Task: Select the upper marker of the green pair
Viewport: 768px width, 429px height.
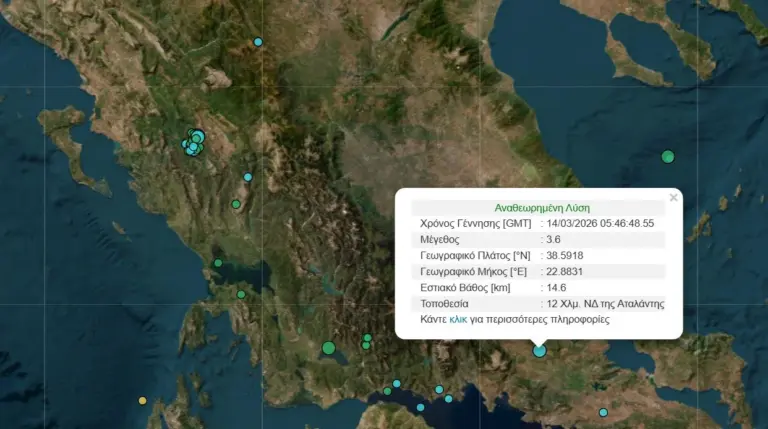Action: click(x=367, y=339)
